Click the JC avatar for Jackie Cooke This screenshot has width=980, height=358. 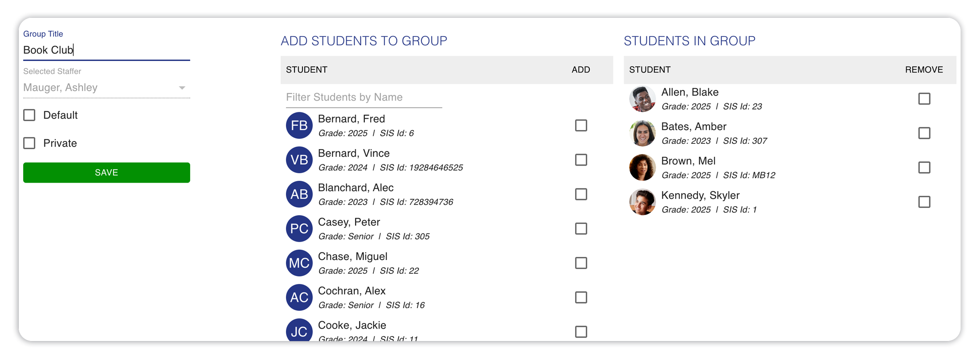pos(299,330)
